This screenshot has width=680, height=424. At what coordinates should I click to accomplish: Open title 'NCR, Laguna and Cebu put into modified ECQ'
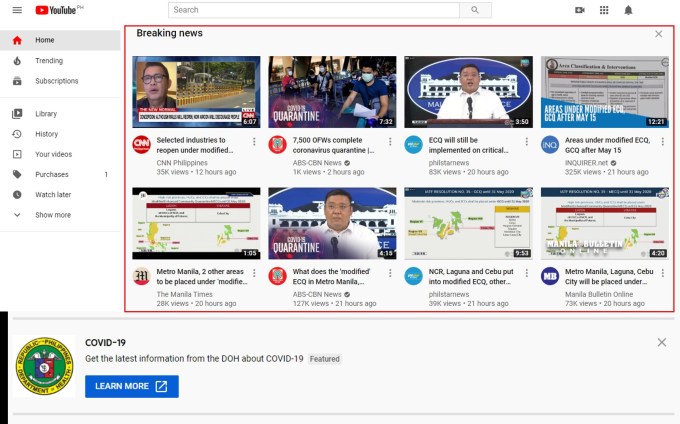point(471,277)
